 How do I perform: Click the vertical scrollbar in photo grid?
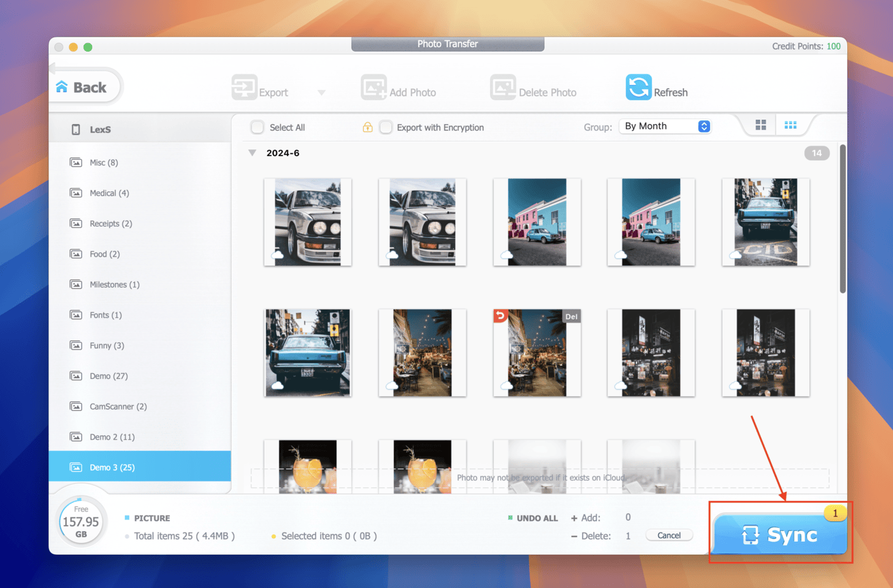pos(843,219)
